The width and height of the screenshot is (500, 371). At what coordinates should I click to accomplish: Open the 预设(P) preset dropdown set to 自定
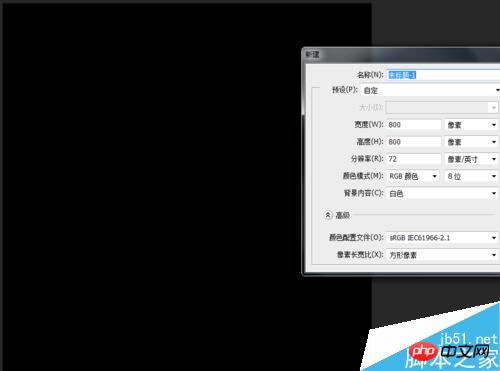pyautogui.click(x=430, y=90)
